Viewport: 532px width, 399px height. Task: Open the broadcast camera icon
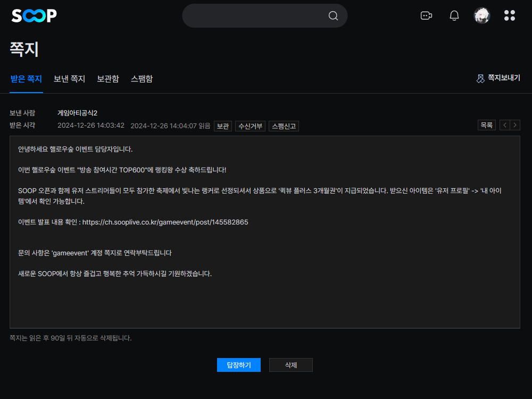426,15
